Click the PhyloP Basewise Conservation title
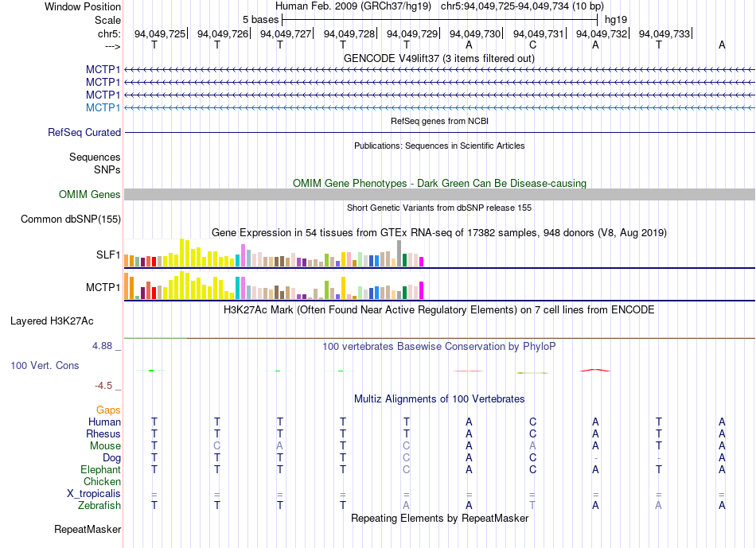Image resolution: width=756 pixels, height=548 pixels. click(439, 346)
